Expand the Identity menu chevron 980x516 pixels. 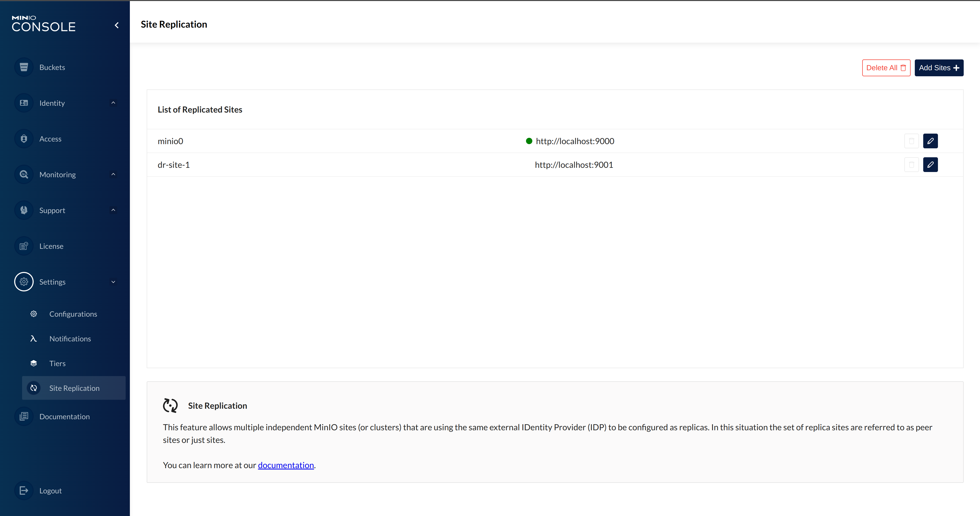pyautogui.click(x=113, y=103)
